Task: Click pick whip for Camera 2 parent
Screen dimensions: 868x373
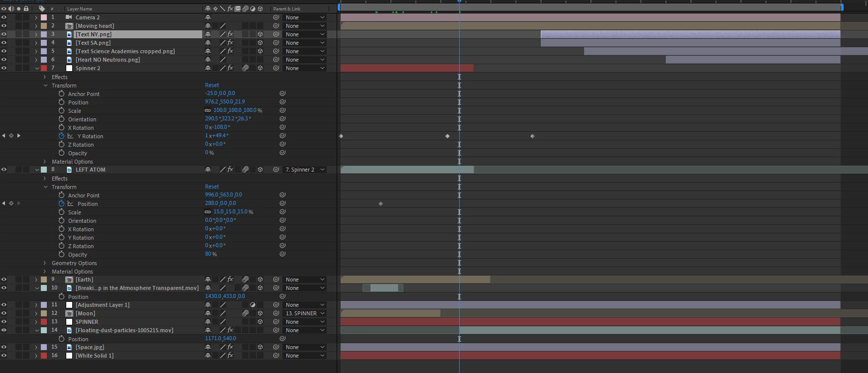Action: (x=276, y=17)
